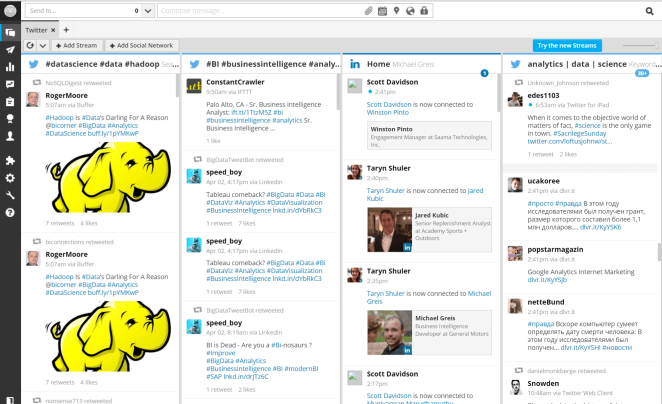Click Twitter bird icon of #datascience stream

[x=34, y=64]
